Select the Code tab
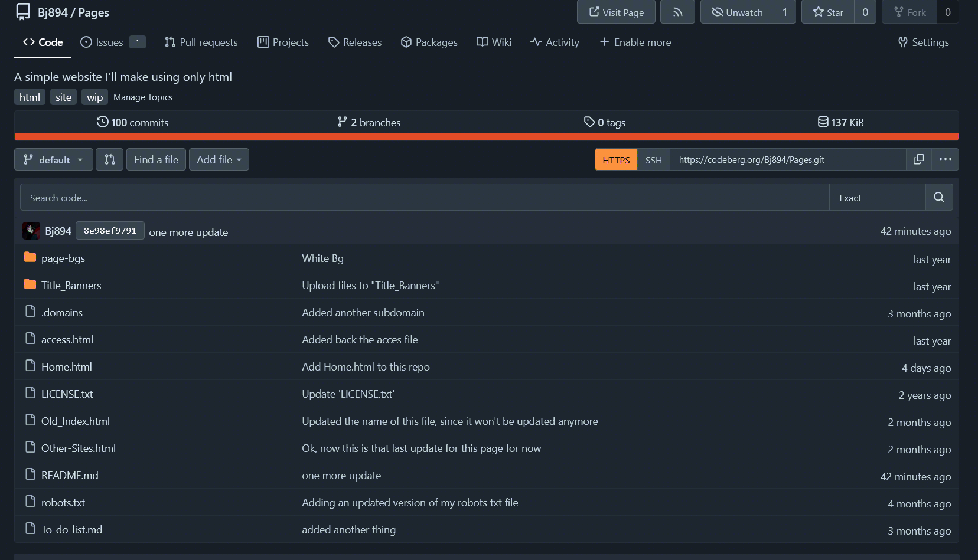The width and height of the screenshot is (978, 560). click(43, 42)
